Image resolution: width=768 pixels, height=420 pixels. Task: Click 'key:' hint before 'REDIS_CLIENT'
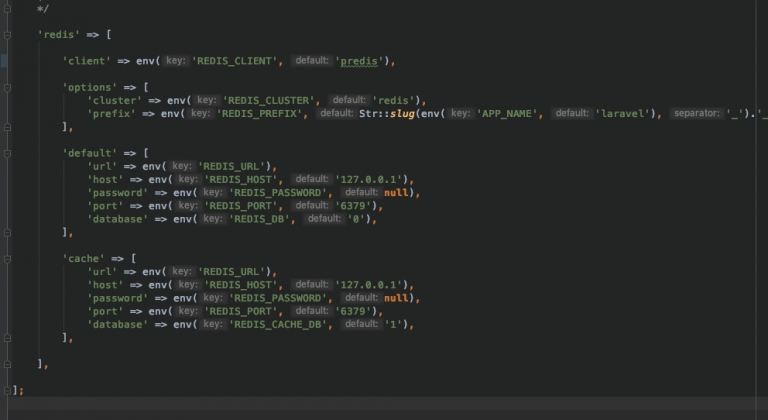click(x=175, y=61)
